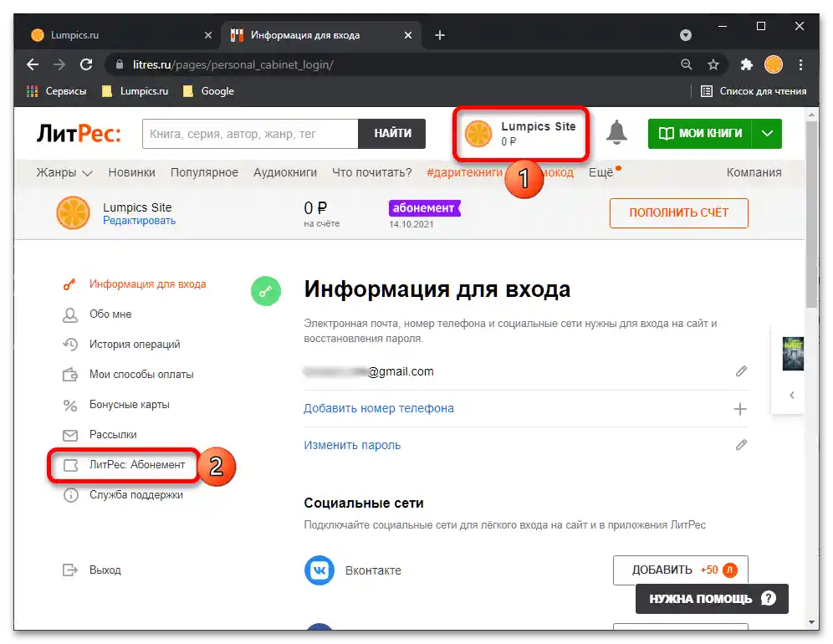Click the zoom magnifier icon in the address bar
The image size is (833, 644).
click(x=687, y=65)
